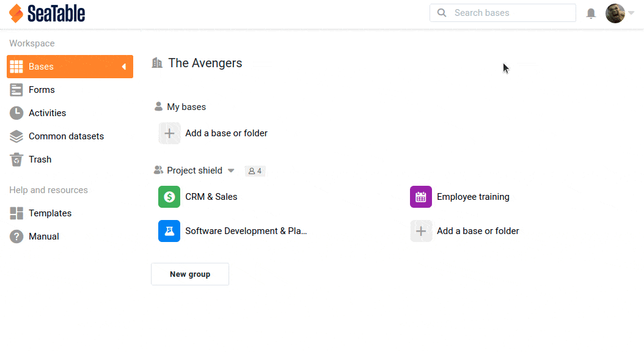
Task: Click the Employee training calendar icon
Action: pos(421,197)
